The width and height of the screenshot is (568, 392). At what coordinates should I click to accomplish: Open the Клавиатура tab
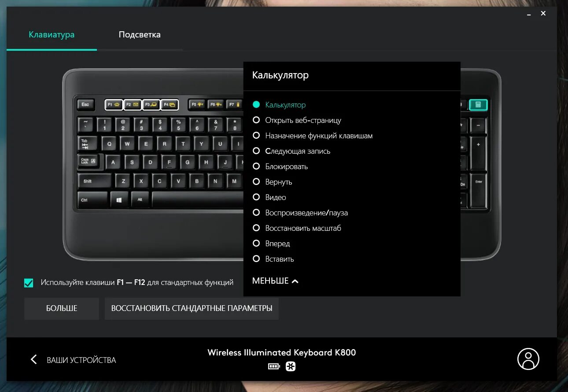52,34
